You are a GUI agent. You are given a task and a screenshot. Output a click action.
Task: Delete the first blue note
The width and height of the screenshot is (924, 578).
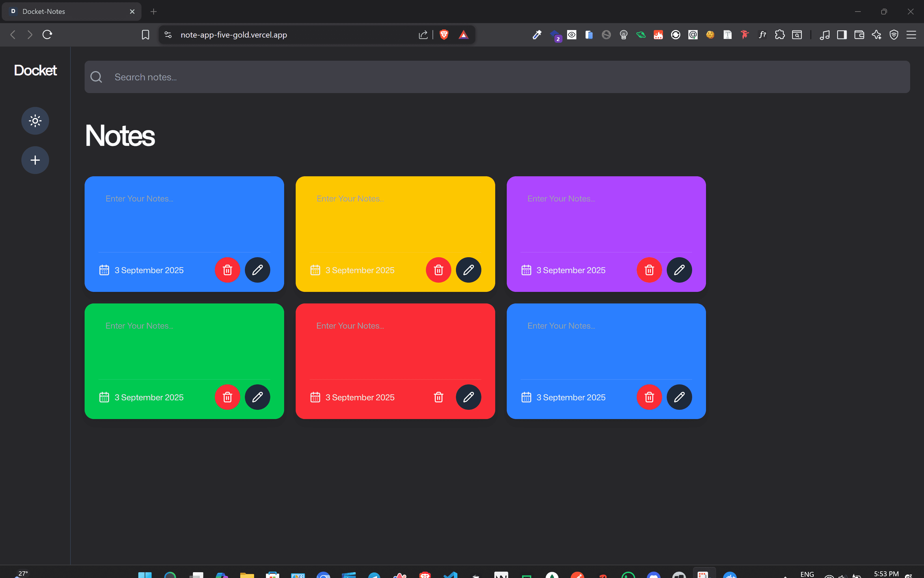(x=228, y=270)
